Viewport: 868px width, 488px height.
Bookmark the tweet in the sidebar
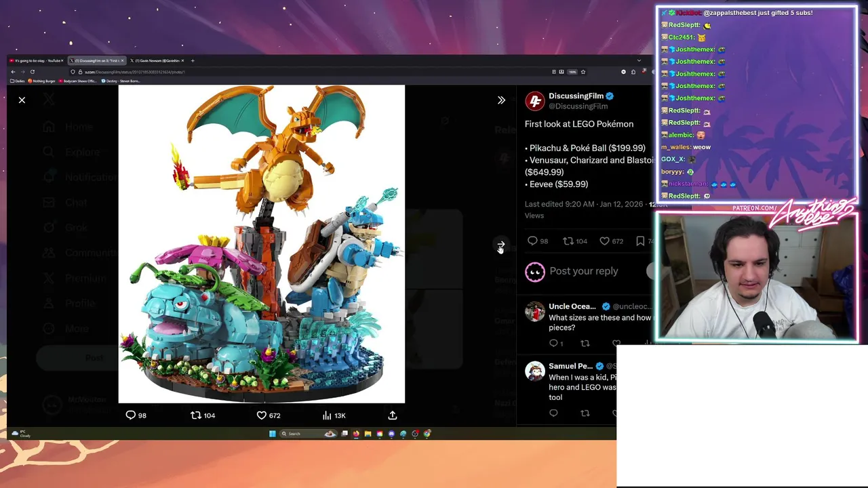(x=640, y=241)
